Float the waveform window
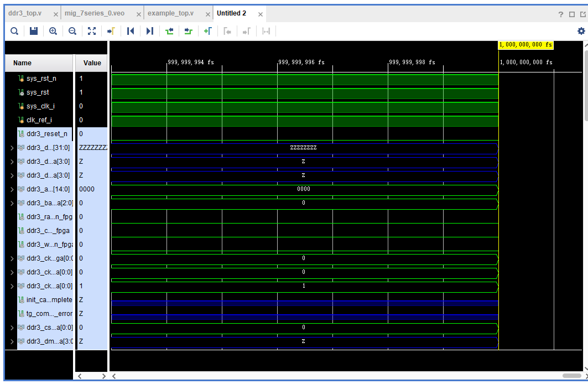This screenshot has height=384, width=588. [583, 14]
